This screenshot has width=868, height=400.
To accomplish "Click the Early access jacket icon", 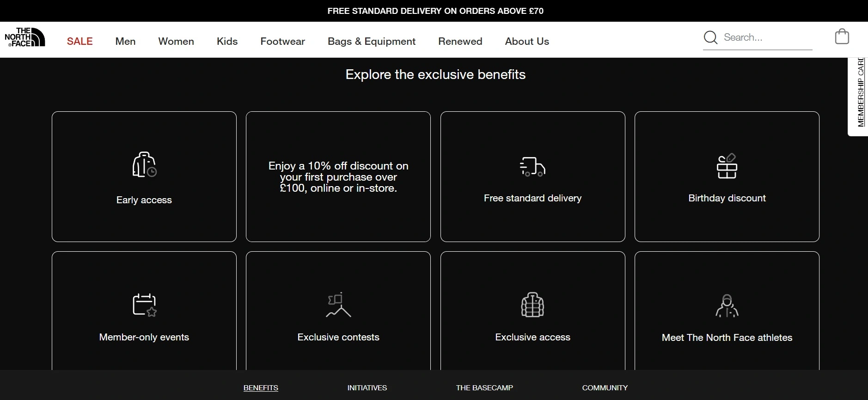I will tap(144, 165).
